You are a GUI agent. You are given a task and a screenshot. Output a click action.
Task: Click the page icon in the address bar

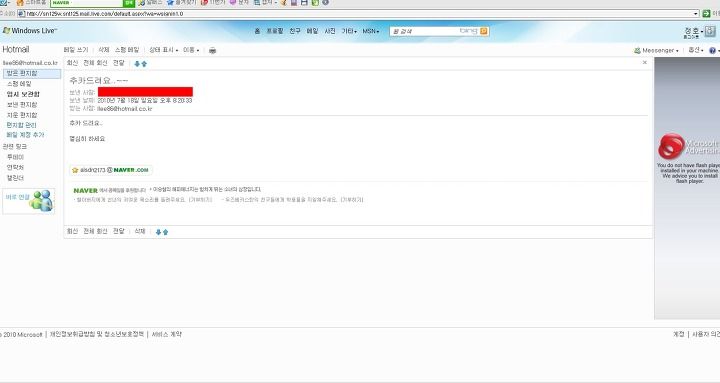[x=21, y=14]
